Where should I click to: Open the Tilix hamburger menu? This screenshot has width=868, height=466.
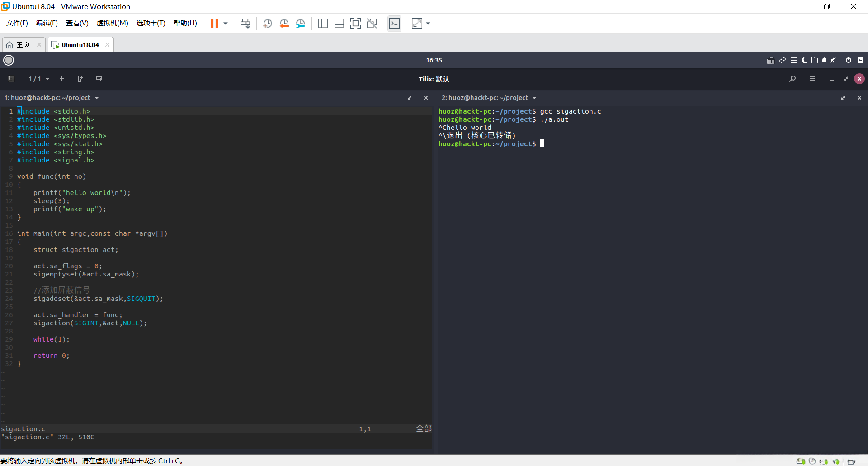coord(812,79)
